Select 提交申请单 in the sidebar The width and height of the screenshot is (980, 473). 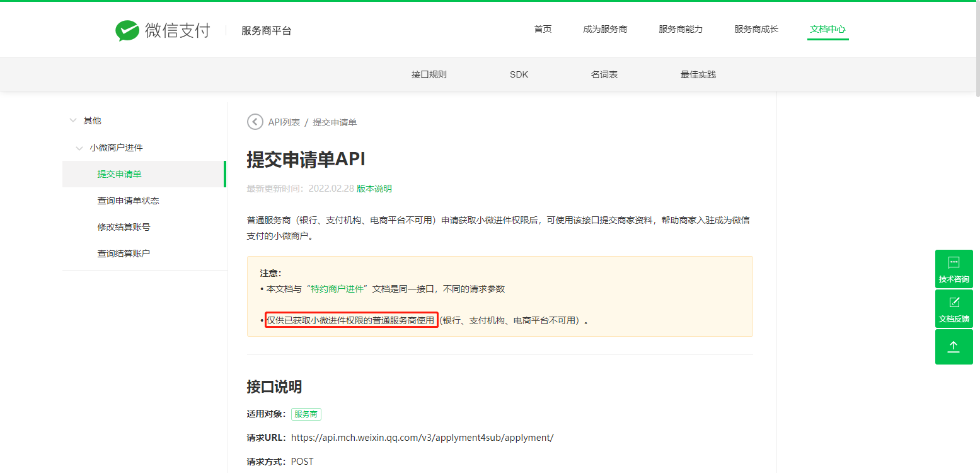[144, 174]
